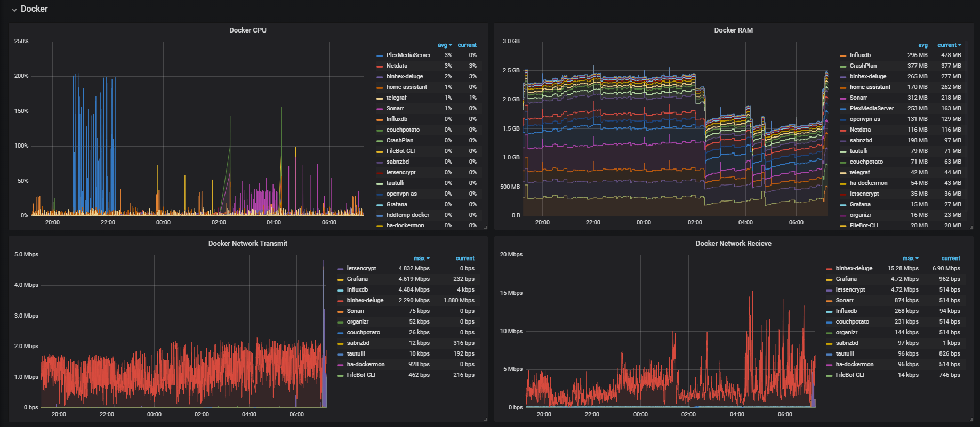Toggle CrashPlan series in Docker RAM legend
This screenshot has width=980, height=427.
click(x=863, y=66)
